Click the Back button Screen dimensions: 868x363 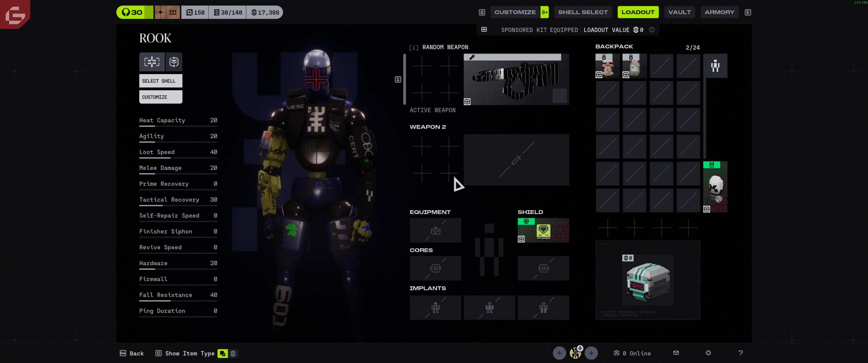132,354
